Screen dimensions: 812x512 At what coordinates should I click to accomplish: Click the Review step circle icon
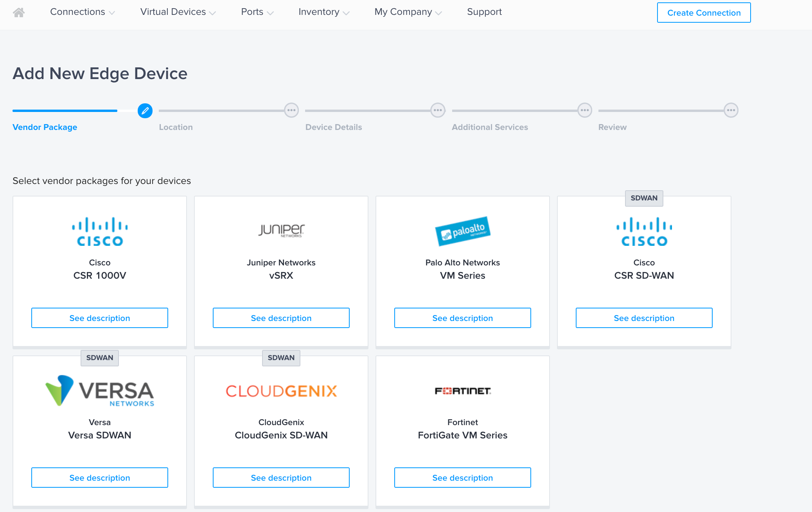tap(731, 110)
